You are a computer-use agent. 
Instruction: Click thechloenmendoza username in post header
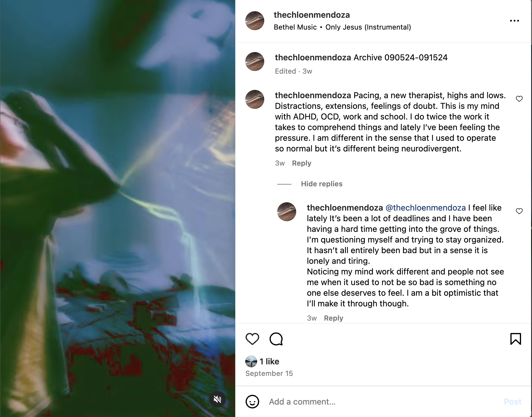(x=312, y=15)
